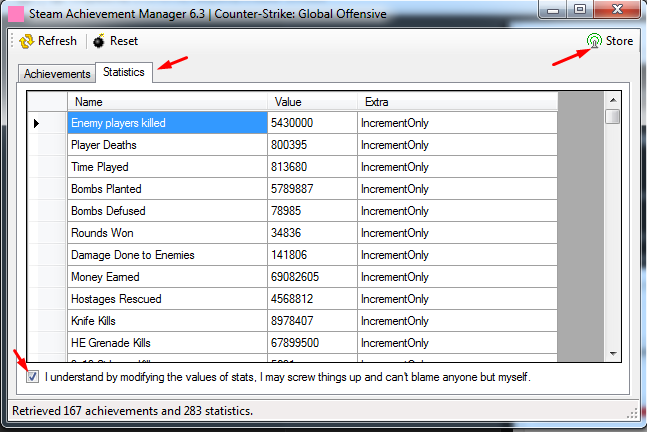
Task: Click the Extra column header
Action: [457, 102]
